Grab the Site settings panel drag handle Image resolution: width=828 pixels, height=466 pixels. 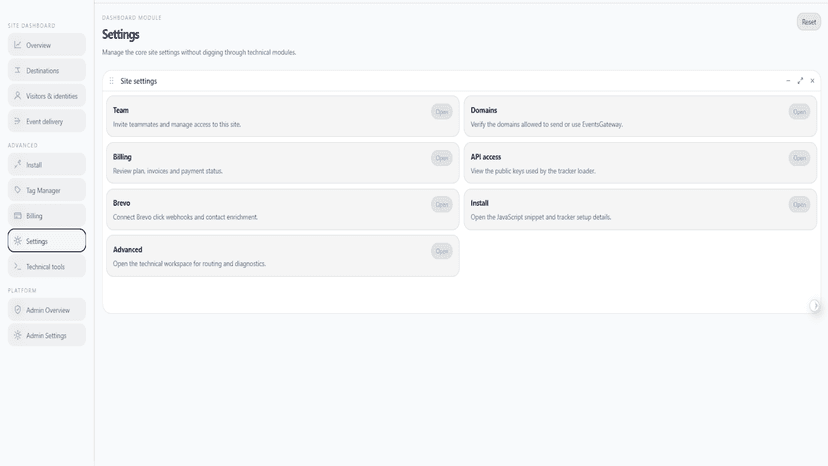pyautogui.click(x=111, y=81)
